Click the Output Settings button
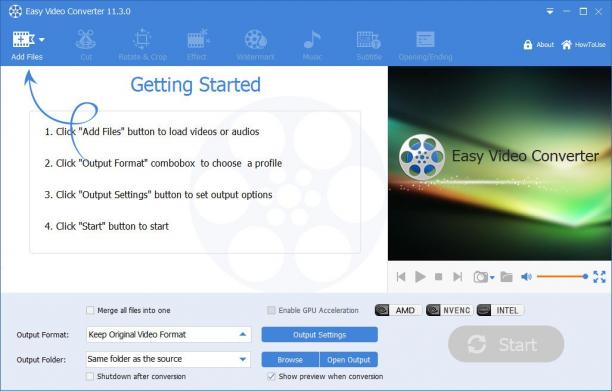This screenshot has height=391, width=612. 320,334
